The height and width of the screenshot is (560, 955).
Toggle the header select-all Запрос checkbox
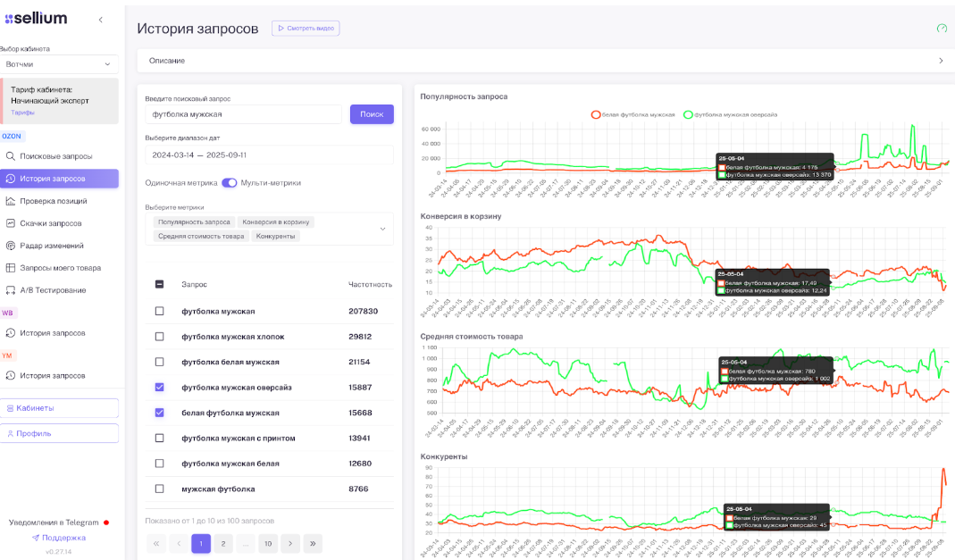click(x=160, y=284)
